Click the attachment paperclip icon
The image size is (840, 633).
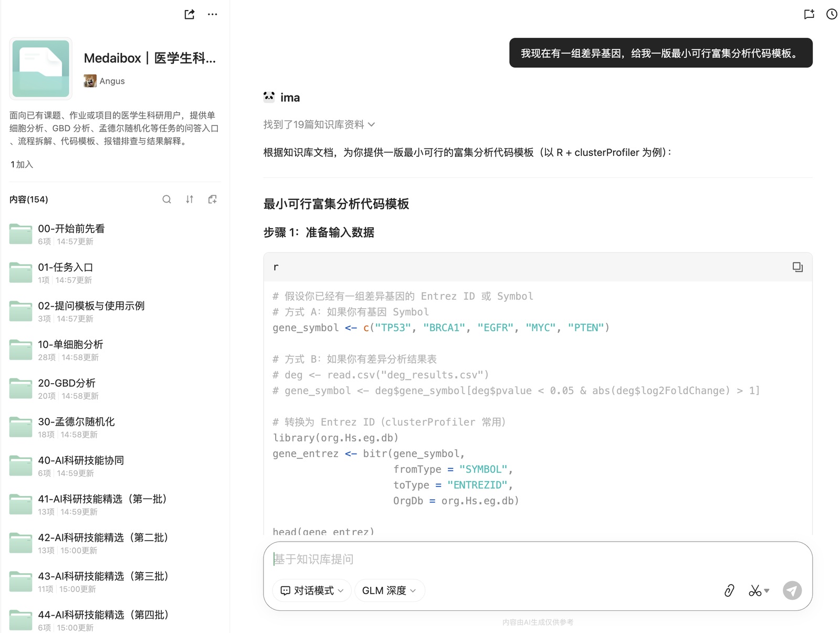[x=729, y=590]
